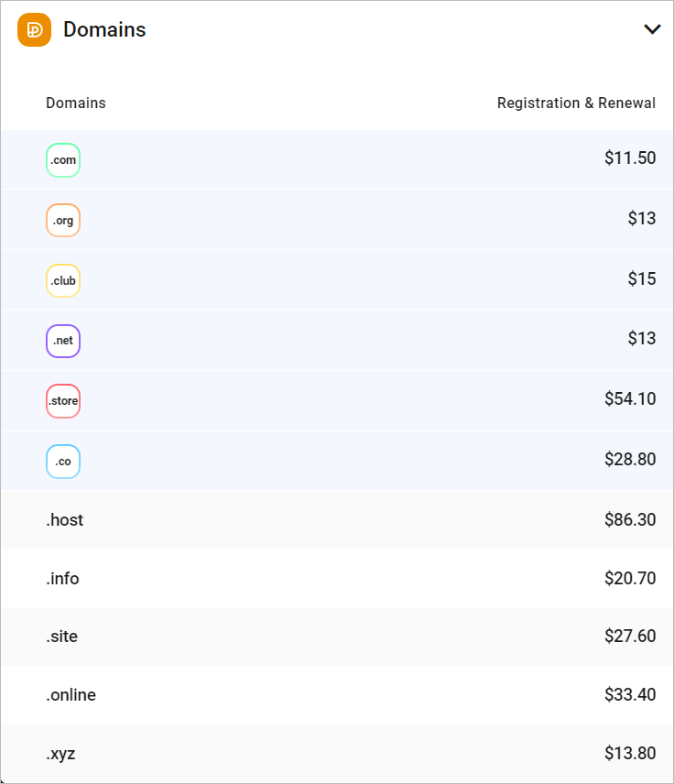Viewport: 674px width, 784px height.
Task: Collapse the Domains section chevron
Action: point(652,29)
